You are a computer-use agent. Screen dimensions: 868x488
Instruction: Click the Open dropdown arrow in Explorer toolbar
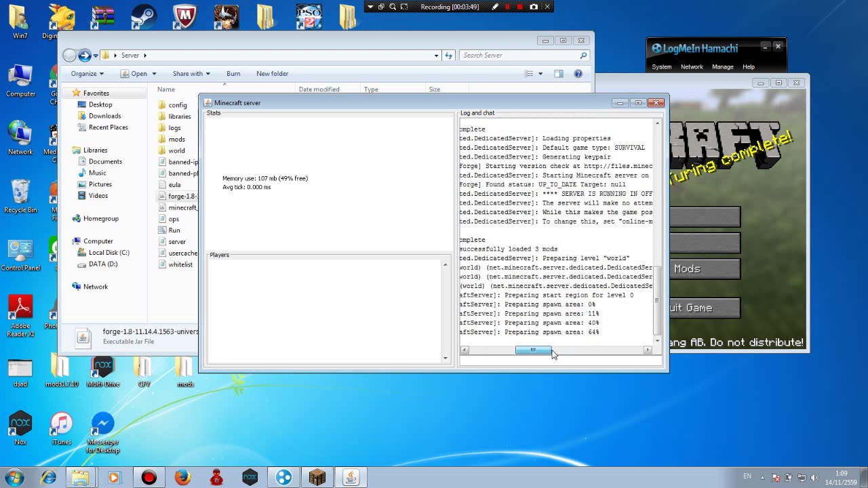(154, 74)
